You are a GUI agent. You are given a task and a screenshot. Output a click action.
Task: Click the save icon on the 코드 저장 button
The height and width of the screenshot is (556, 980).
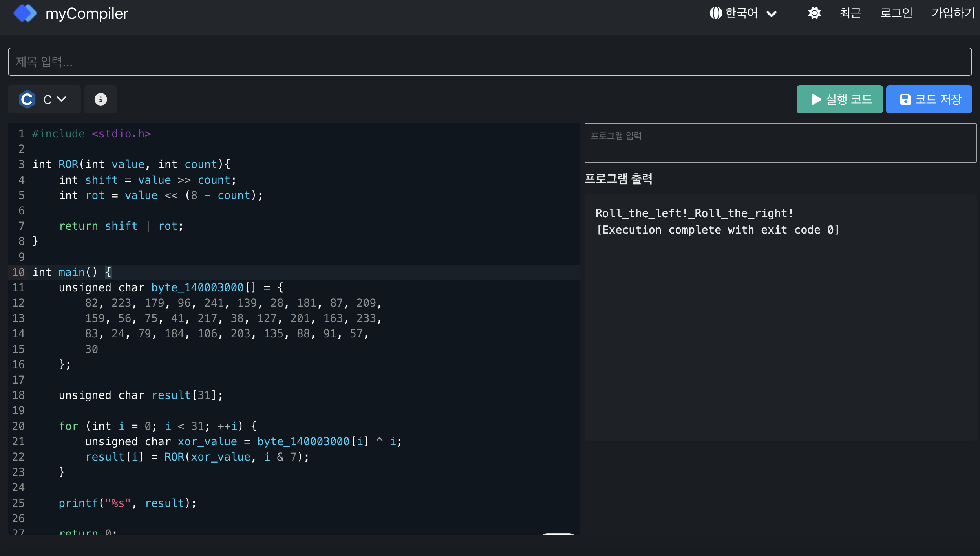(905, 99)
